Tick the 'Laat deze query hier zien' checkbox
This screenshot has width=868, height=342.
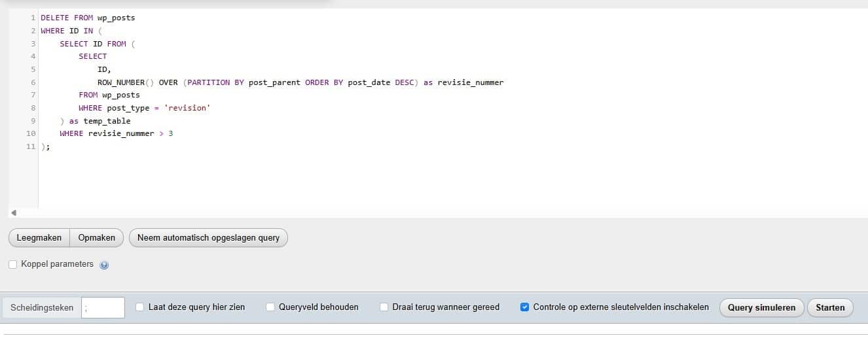click(139, 307)
